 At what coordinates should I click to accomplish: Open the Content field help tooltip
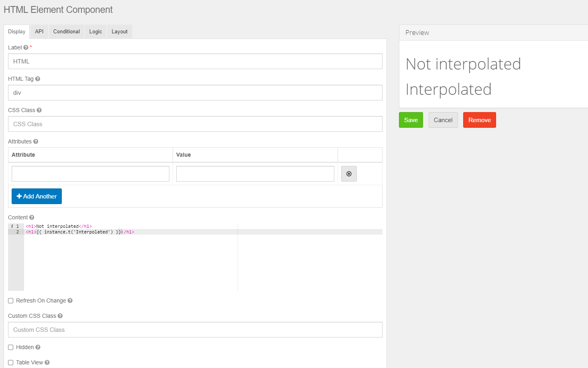coord(31,217)
